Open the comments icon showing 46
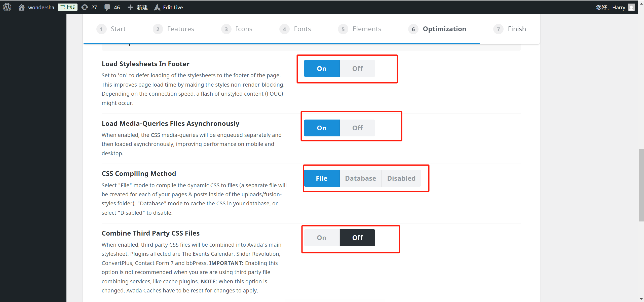Image resolution: width=644 pixels, height=302 pixels. pos(108,7)
